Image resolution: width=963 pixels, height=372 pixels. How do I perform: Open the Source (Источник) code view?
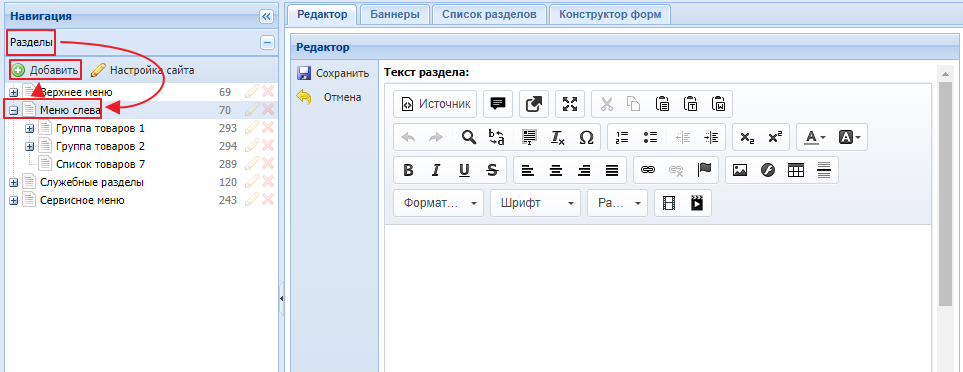(435, 104)
